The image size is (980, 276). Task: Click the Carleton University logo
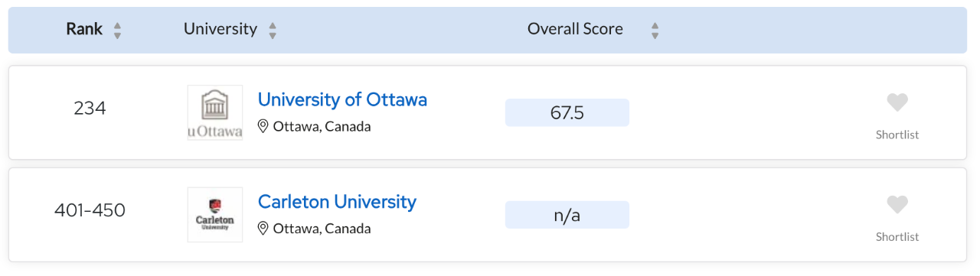tap(215, 215)
